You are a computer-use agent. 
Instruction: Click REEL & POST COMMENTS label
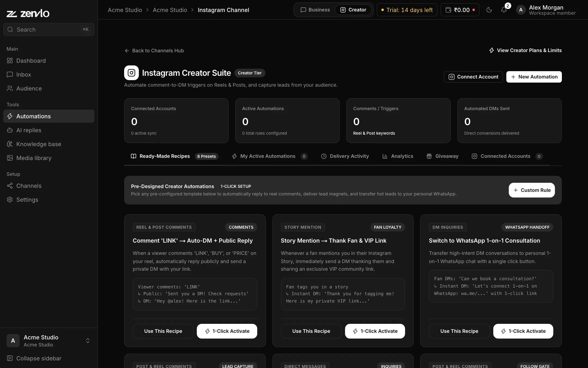[164, 227]
